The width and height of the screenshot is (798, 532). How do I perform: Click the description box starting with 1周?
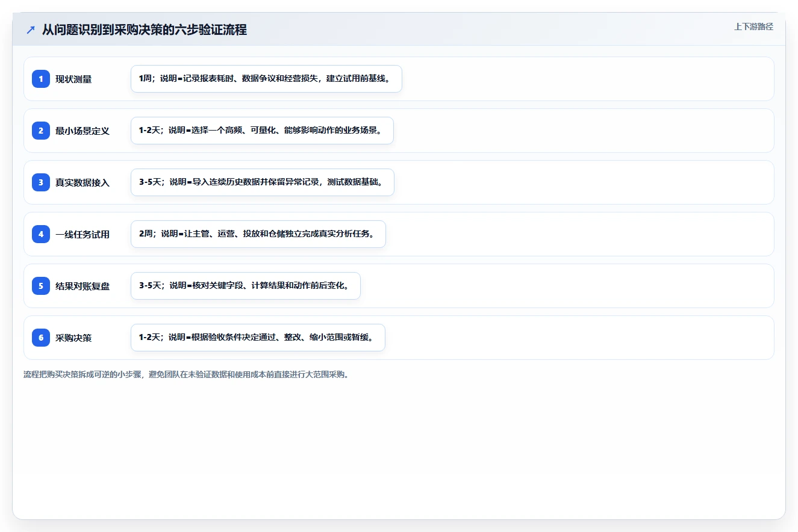(266, 79)
